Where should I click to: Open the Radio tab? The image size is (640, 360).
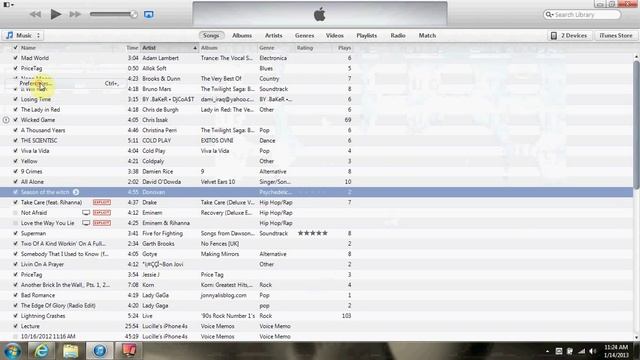click(398, 36)
